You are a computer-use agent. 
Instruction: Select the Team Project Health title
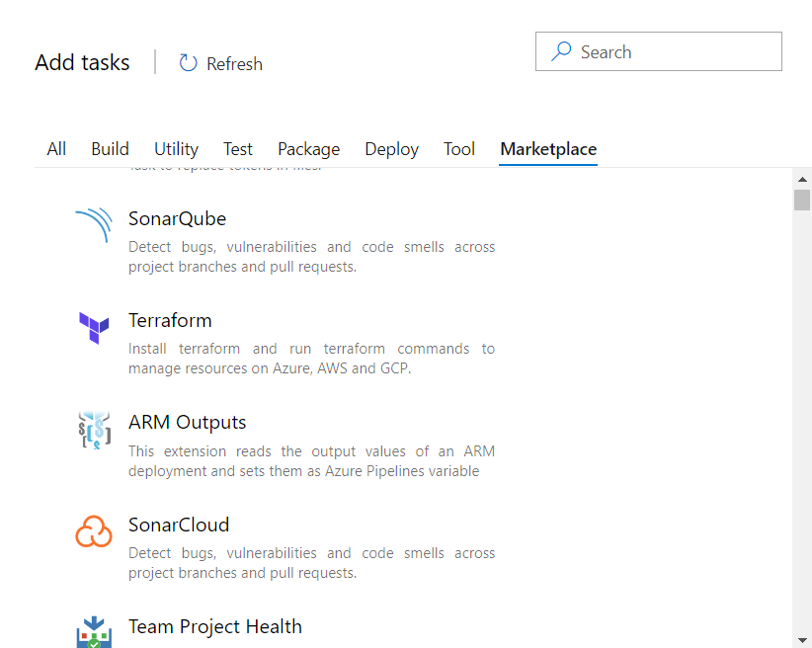click(215, 627)
